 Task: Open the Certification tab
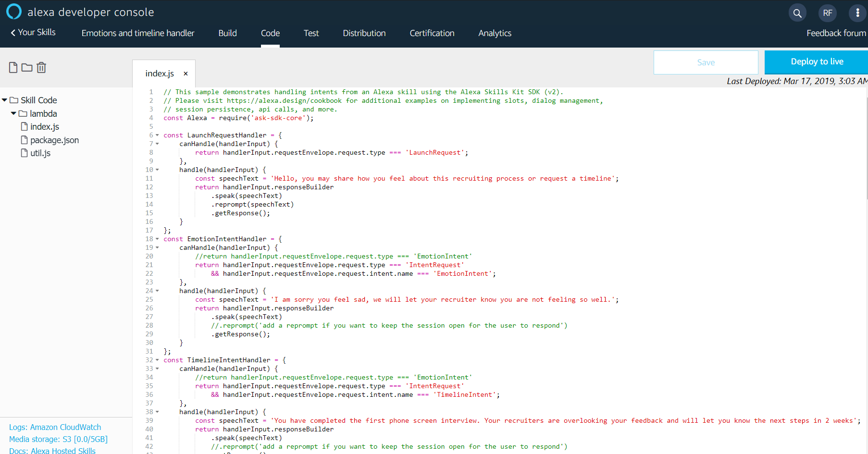click(432, 33)
